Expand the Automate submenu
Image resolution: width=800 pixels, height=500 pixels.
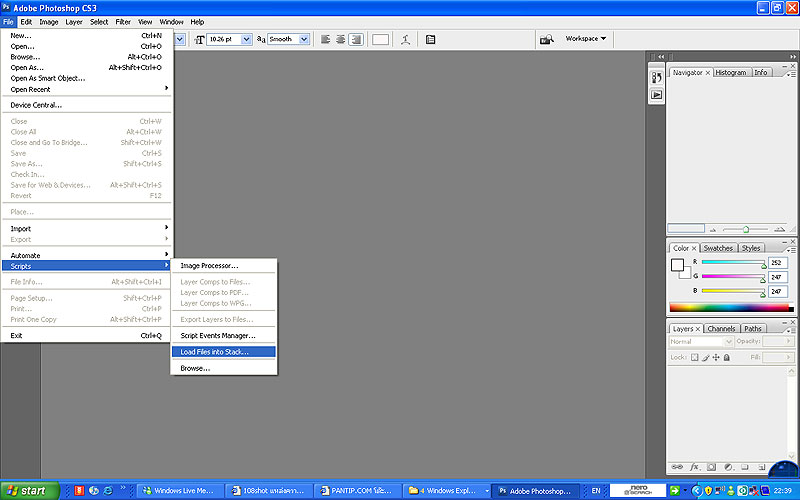87,256
